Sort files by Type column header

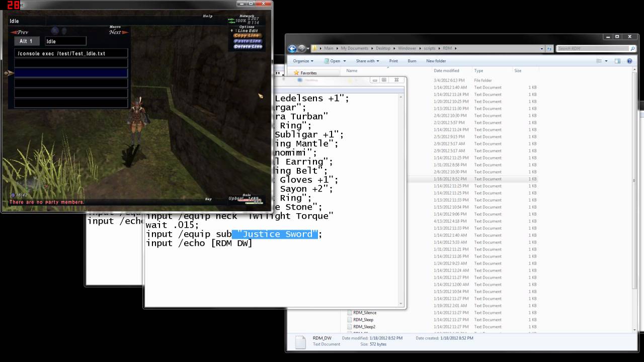coord(478,70)
